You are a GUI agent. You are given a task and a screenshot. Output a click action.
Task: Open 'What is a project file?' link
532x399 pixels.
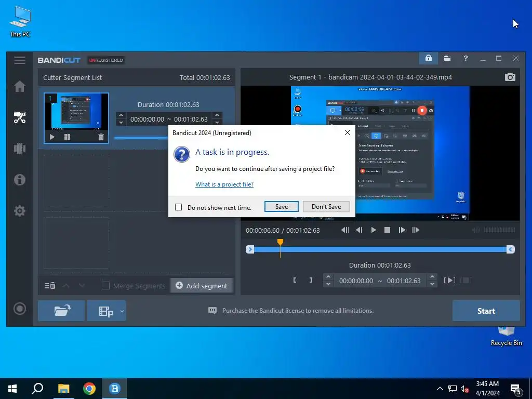[x=224, y=184]
